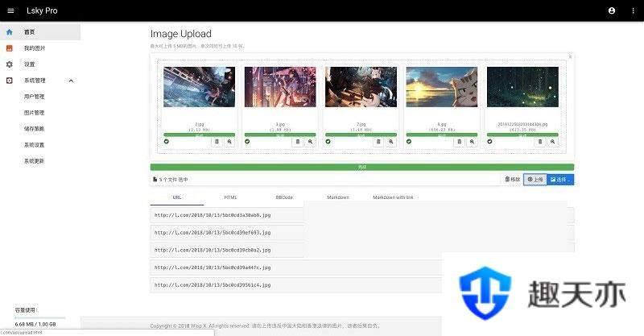Click the '6.68 MB / 1.00 GB' usage text

pos(35,324)
